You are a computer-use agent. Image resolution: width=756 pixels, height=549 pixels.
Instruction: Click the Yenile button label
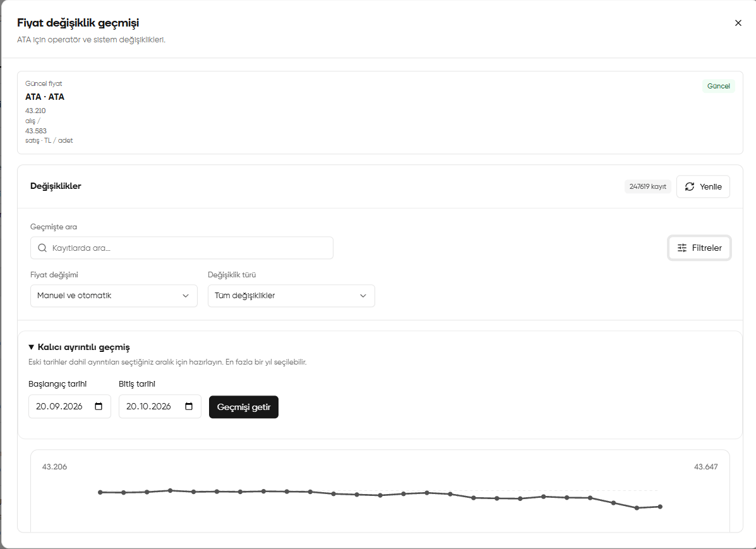tap(711, 187)
